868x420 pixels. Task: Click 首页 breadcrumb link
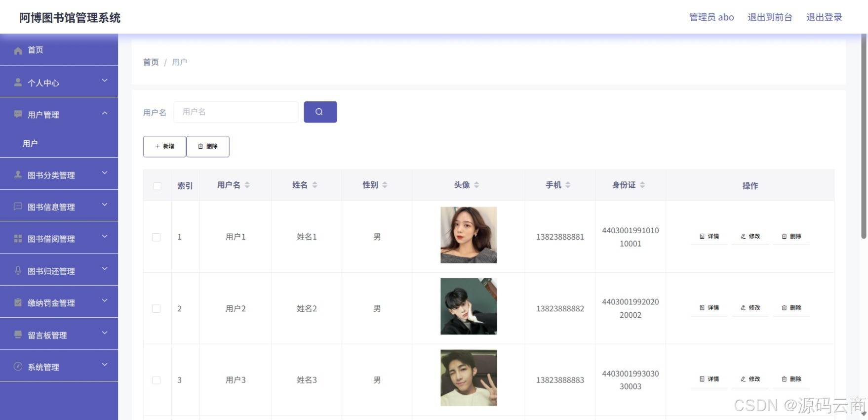pyautogui.click(x=151, y=62)
